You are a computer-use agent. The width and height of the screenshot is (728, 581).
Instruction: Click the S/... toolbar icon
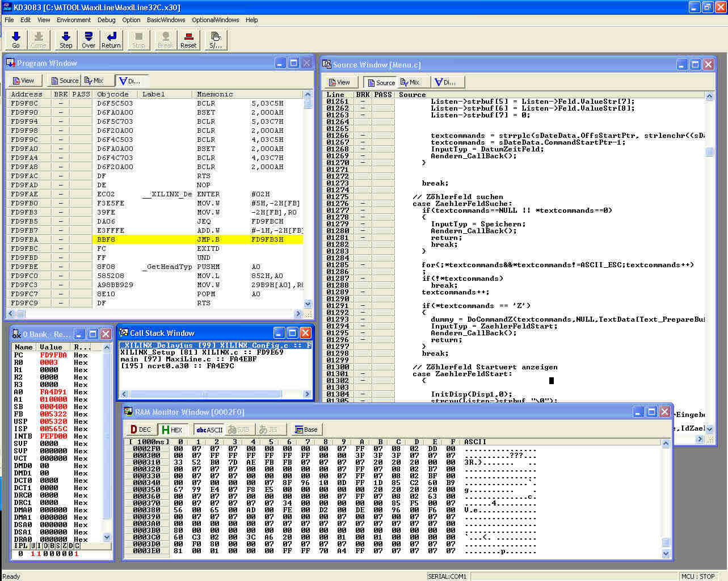216,40
